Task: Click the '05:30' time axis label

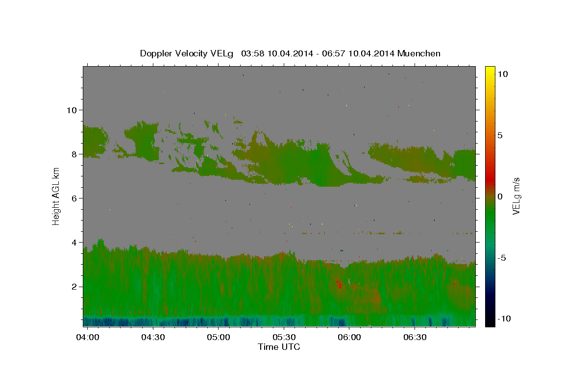Action: click(x=284, y=338)
